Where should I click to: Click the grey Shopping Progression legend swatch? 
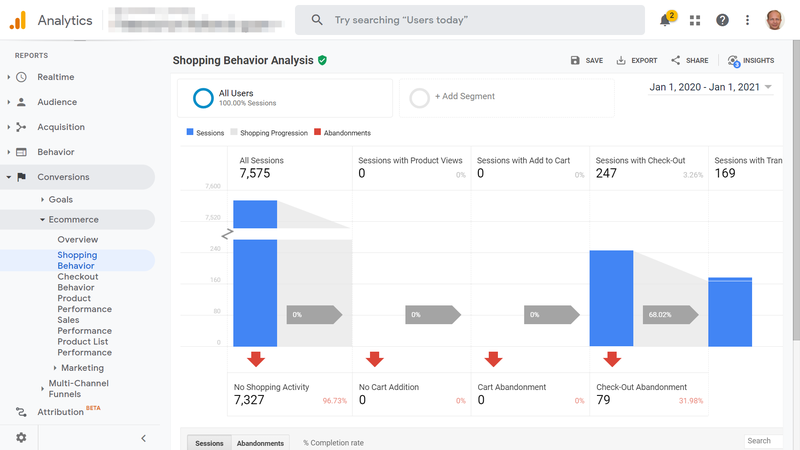[x=234, y=132]
